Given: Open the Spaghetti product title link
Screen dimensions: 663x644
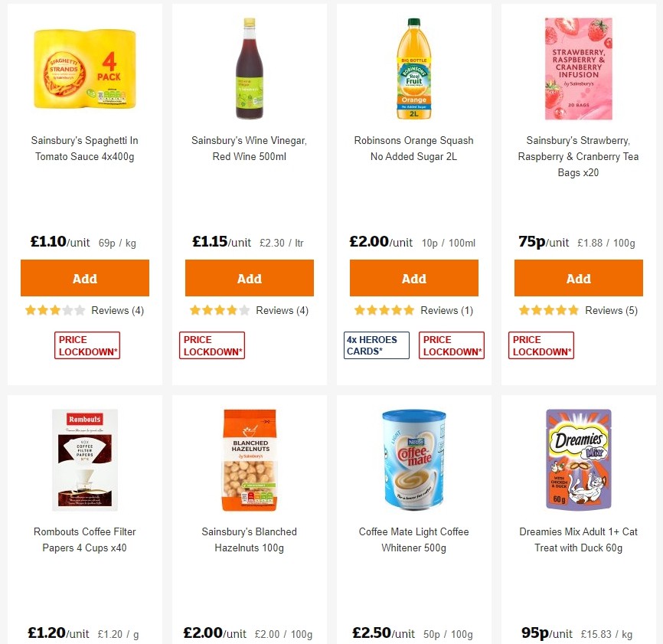Looking at the screenshot, I should [x=84, y=149].
